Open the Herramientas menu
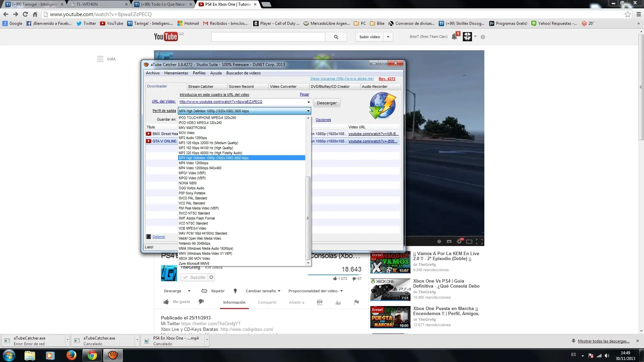644x362 pixels. (176, 73)
